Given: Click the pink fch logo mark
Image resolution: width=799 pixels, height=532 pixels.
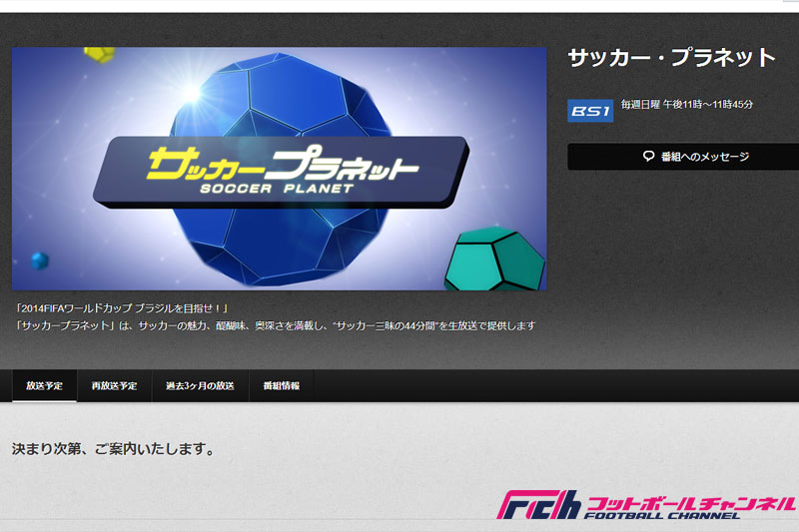Looking at the screenshot, I should tap(538, 504).
